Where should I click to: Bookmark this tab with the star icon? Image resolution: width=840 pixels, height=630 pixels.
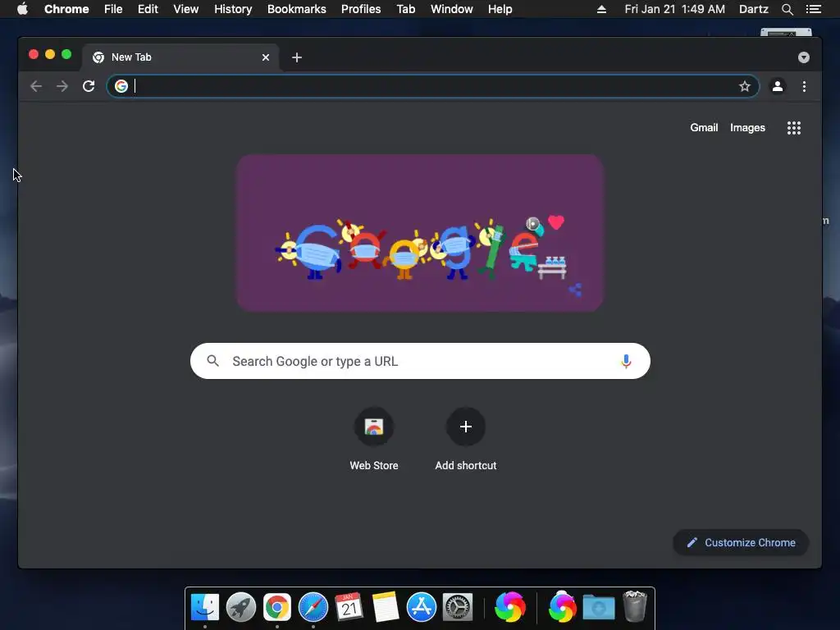click(745, 86)
